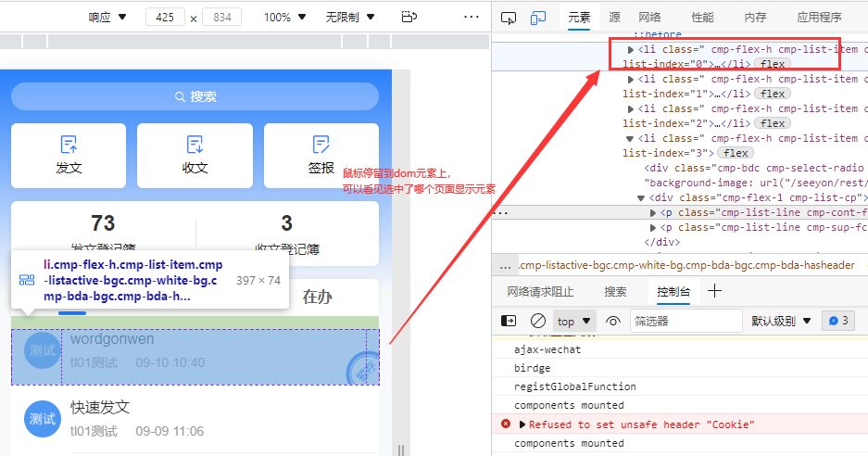Switch to the 内存 tab
868x456 pixels.
click(755, 18)
